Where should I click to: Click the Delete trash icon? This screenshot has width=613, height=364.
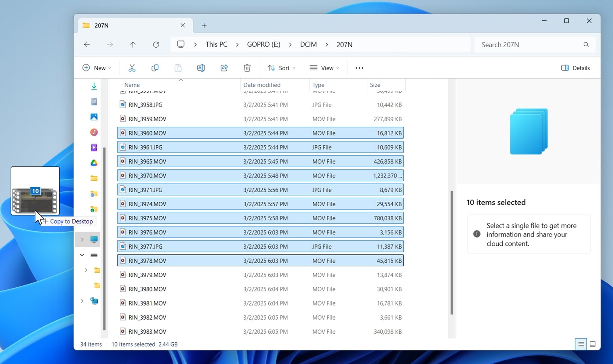(247, 68)
